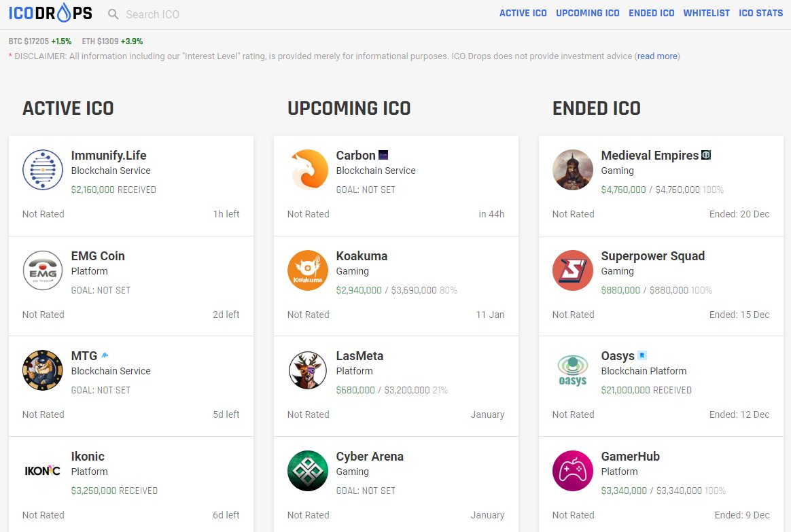Switch to the UPCOMING ICO section

587,13
